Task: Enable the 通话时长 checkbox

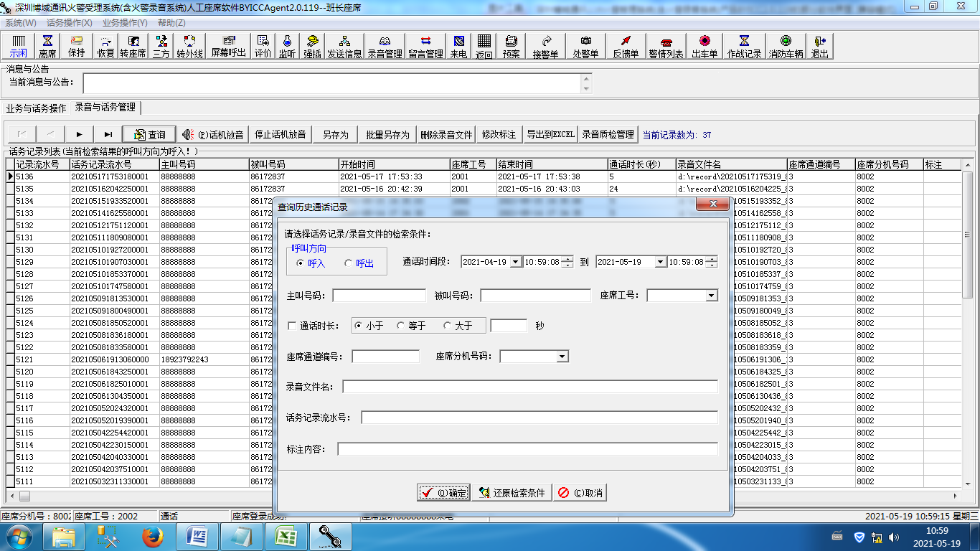Action: (x=292, y=326)
